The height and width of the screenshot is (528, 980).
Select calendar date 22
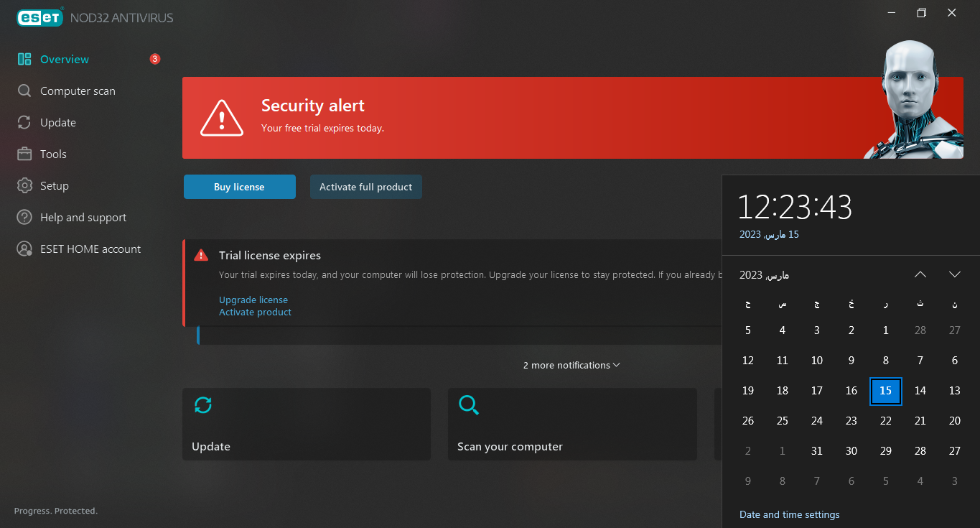click(x=886, y=421)
